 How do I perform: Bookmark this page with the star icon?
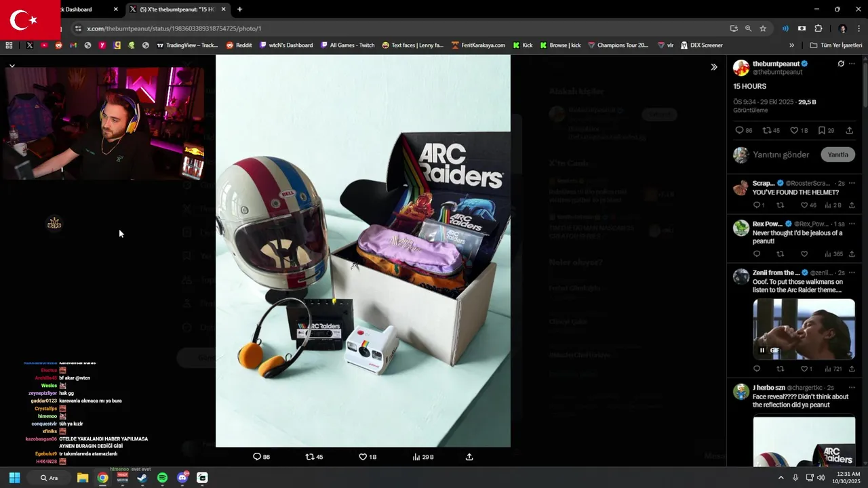click(x=763, y=28)
